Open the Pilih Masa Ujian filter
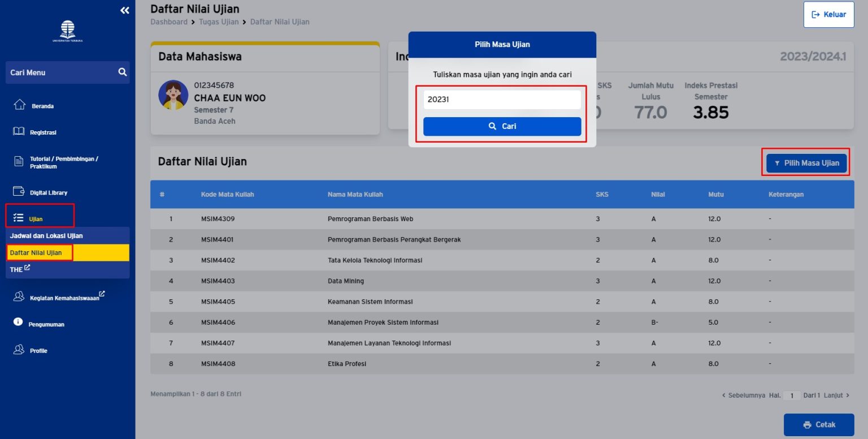Screen dimensions: 868x439 pyautogui.click(x=806, y=163)
